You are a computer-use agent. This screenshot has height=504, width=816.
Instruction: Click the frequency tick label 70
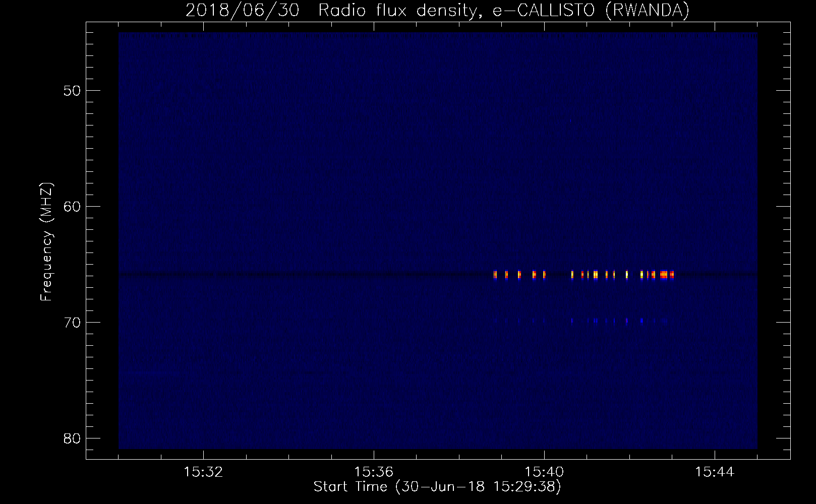coord(72,323)
